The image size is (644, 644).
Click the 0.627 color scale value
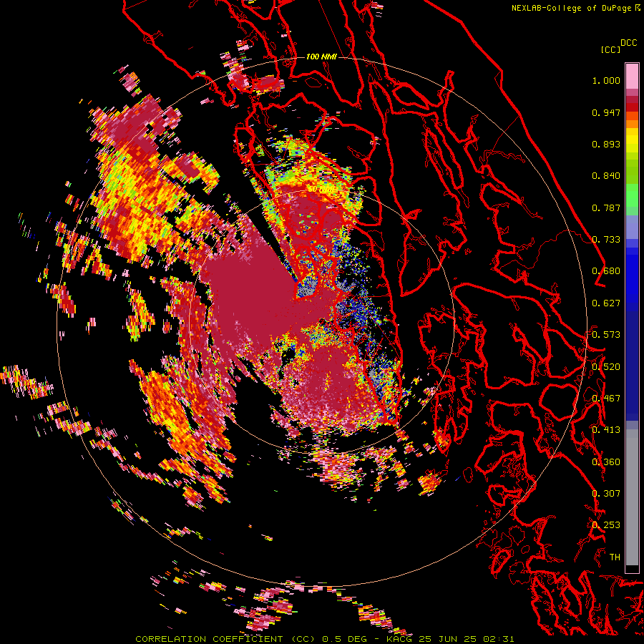pos(606,303)
